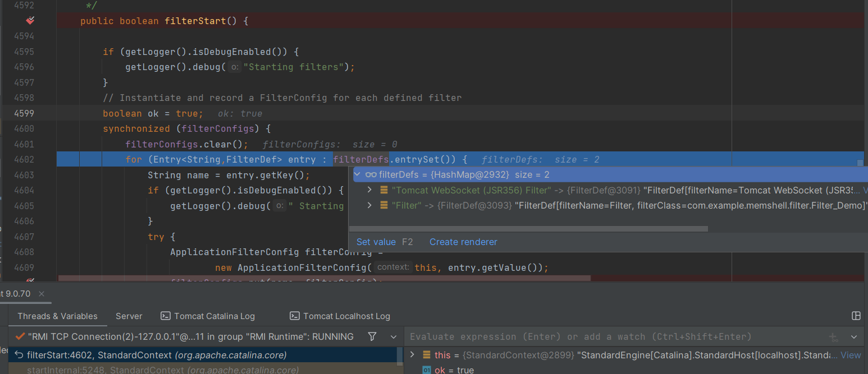Click the breakpoint marker at filterConfigs.put line
868x374 pixels.
click(31, 280)
